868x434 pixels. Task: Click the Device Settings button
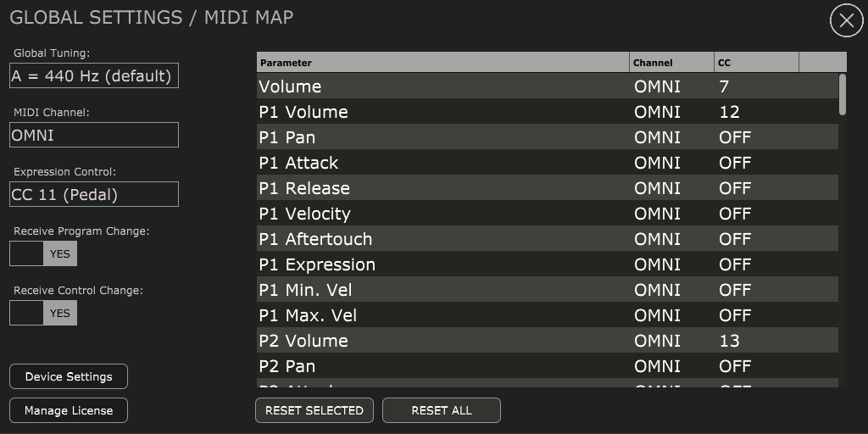(69, 376)
